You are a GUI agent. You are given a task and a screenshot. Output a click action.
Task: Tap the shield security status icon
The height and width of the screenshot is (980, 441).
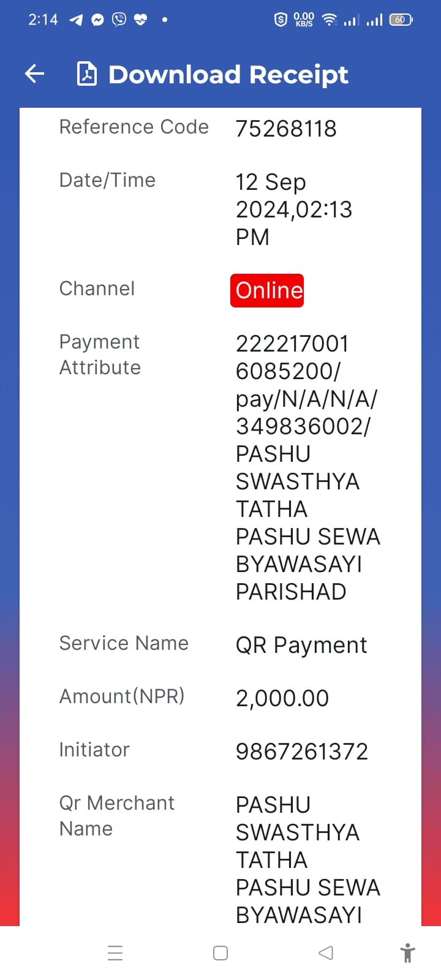(281, 20)
